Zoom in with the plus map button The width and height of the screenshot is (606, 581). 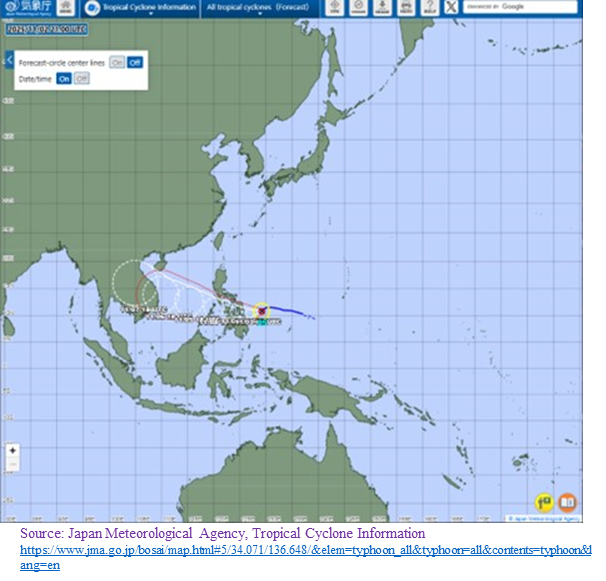(13, 451)
